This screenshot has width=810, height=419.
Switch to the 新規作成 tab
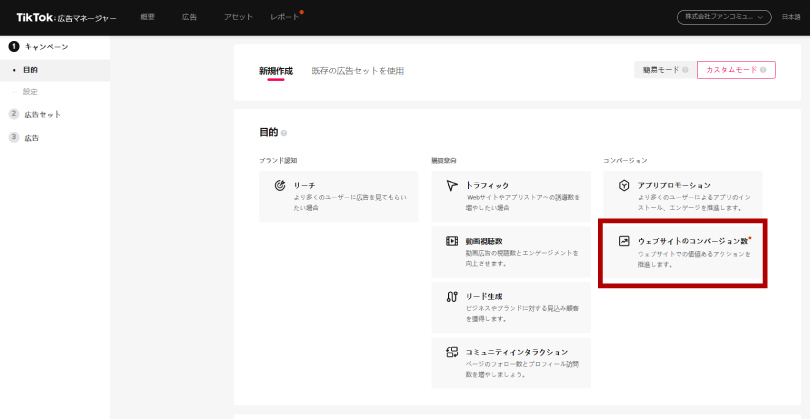276,71
